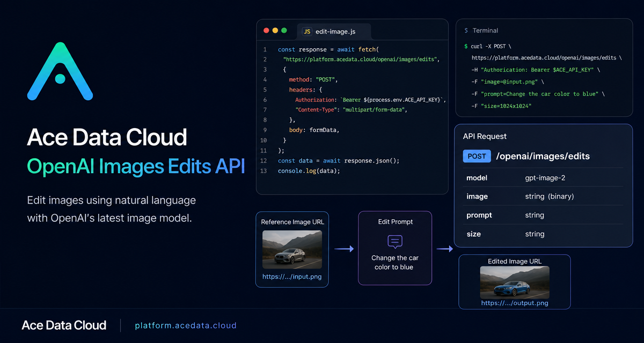Click the const data = await response.json() line
This screenshot has height=343, width=644.
(339, 161)
